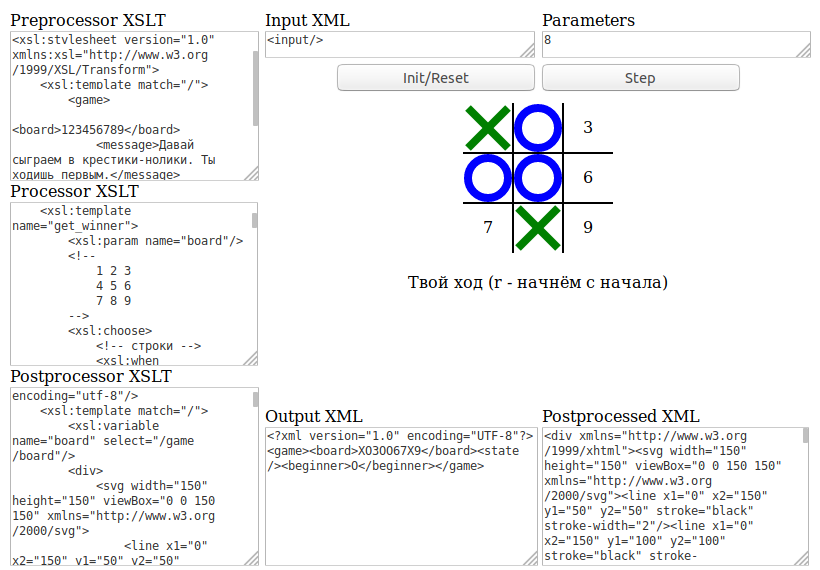Click the message 'Твой ход (r - начнём с начала)'
This screenshot has width=820, height=570.
tap(538, 282)
